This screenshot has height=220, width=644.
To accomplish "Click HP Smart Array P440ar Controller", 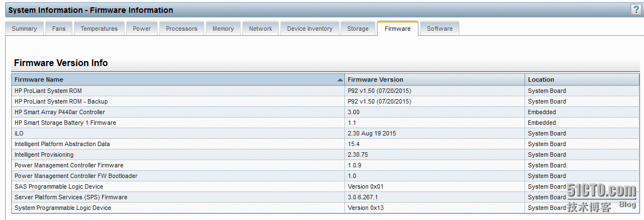I will pyautogui.click(x=59, y=112).
